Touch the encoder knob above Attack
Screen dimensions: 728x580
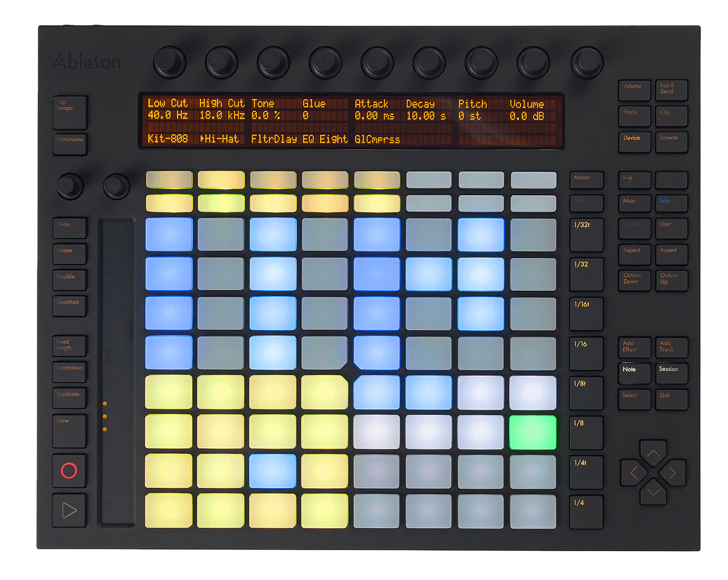(x=377, y=62)
